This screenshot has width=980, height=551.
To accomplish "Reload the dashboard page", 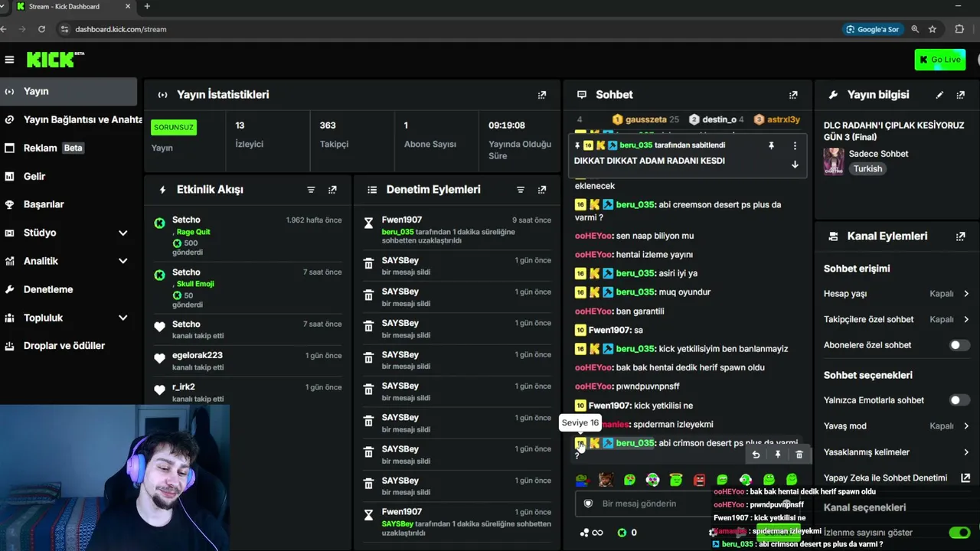I will [41, 29].
